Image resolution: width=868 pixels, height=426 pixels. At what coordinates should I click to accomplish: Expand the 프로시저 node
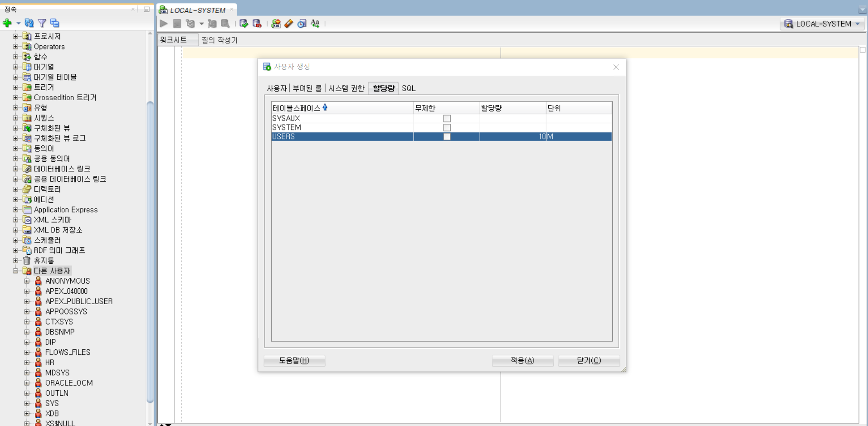coord(15,36)
